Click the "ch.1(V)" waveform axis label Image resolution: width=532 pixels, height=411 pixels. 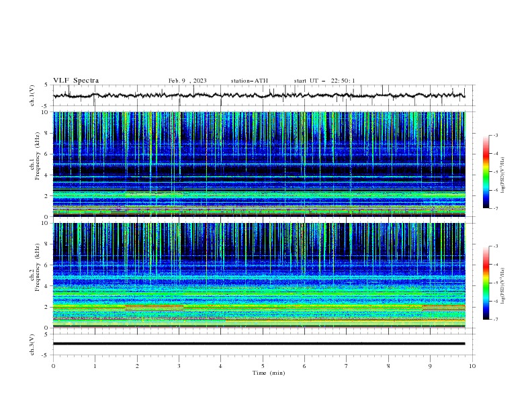(32, 95)
